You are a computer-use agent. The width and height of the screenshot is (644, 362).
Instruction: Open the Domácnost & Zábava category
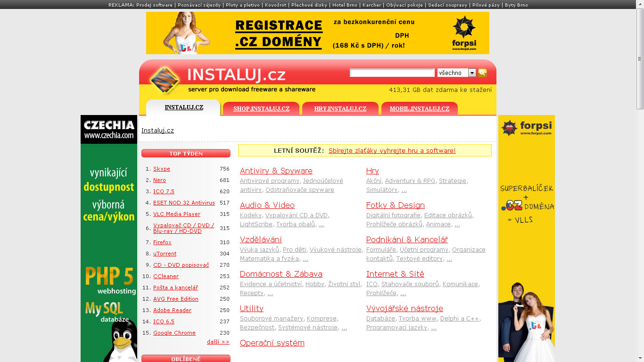(281, 274)
